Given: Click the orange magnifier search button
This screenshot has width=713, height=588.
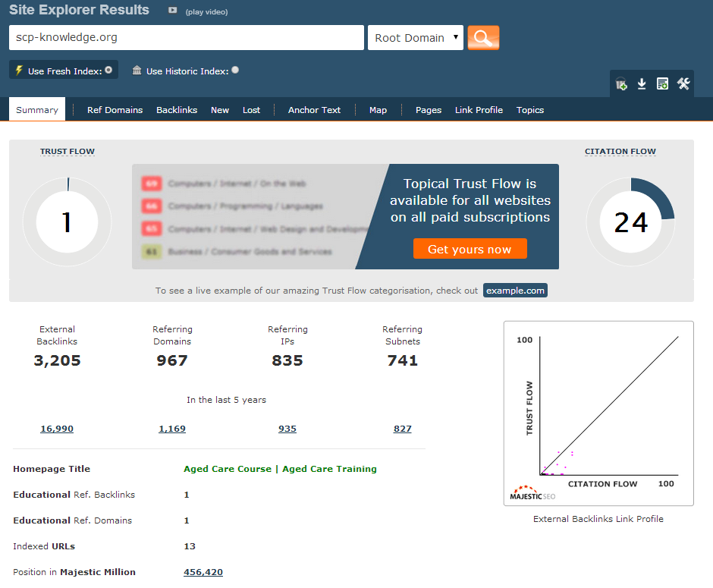Looking at the screenshot, I should coord(483,38).
